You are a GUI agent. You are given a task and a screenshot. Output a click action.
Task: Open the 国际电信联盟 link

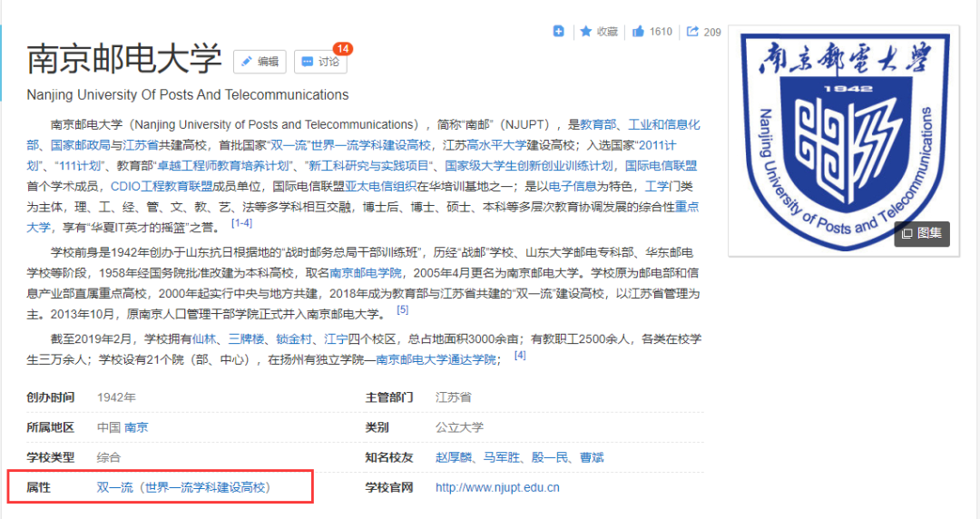tap(661, 166)
